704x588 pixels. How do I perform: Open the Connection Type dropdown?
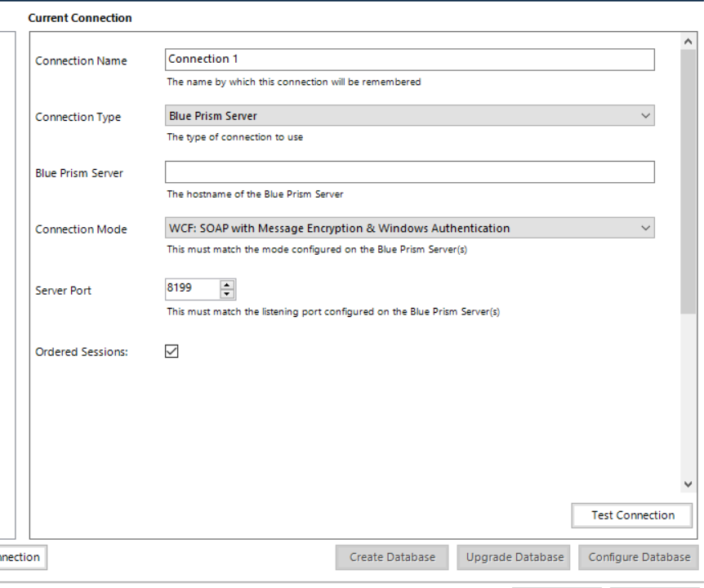click(408, 116)
